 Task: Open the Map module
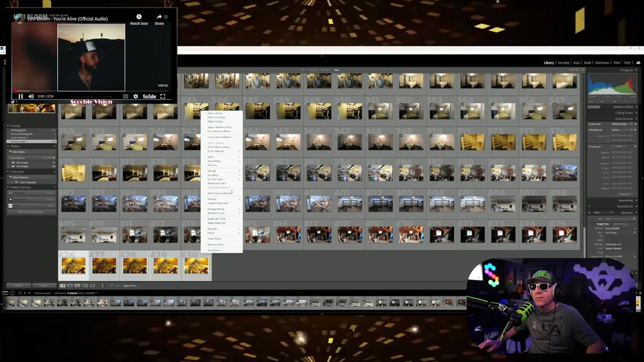577,63
